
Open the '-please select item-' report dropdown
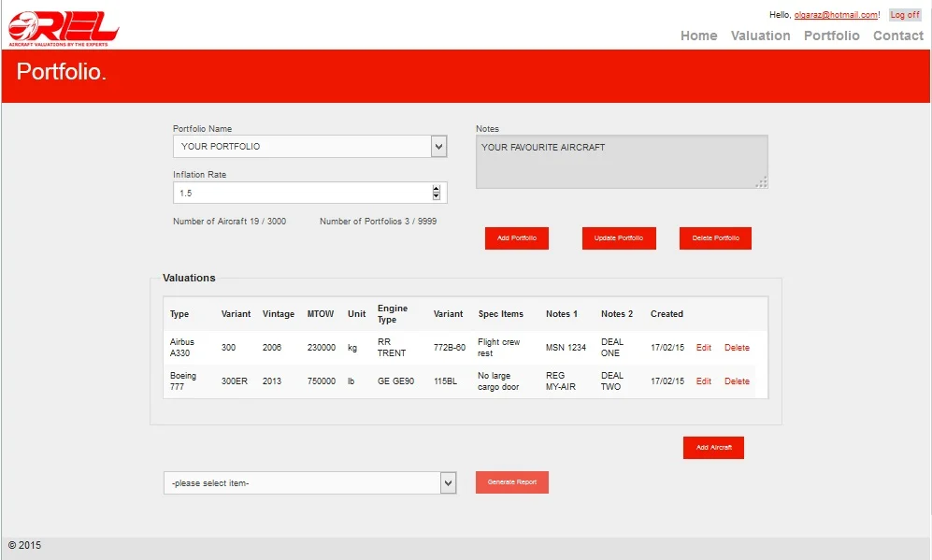pyautogui.click(x=309, y=482)
